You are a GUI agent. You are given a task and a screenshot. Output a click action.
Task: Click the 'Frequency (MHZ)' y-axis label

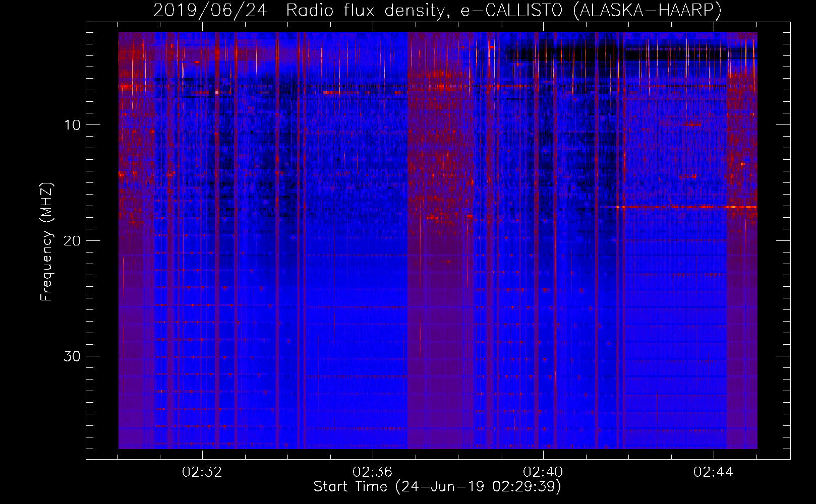coord(46,242)
